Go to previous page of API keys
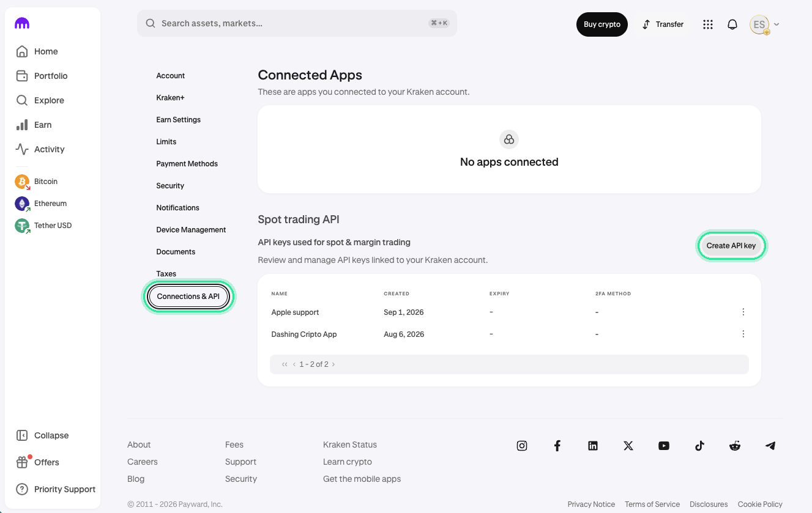This screenshot has width=812, height=513. tap(294, 364)
